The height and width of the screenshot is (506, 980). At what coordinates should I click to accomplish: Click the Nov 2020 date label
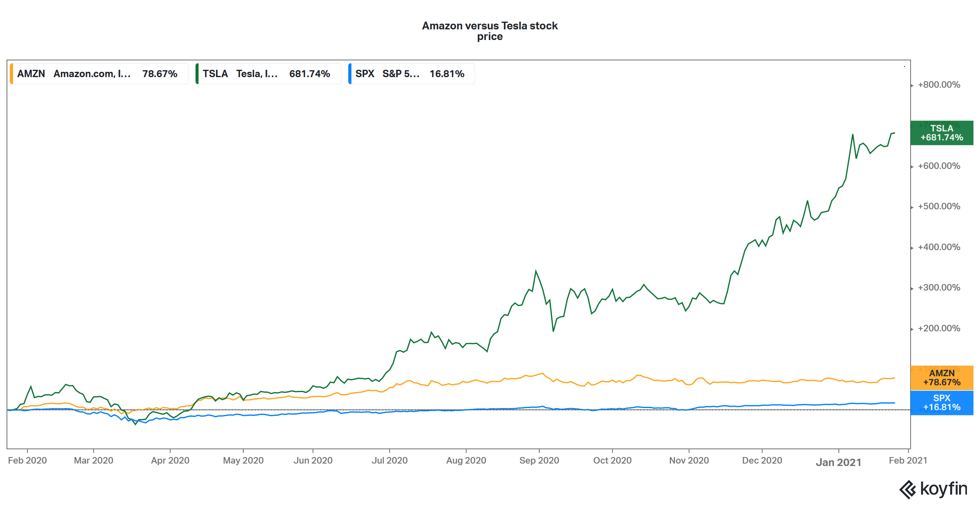click(689, 460)
